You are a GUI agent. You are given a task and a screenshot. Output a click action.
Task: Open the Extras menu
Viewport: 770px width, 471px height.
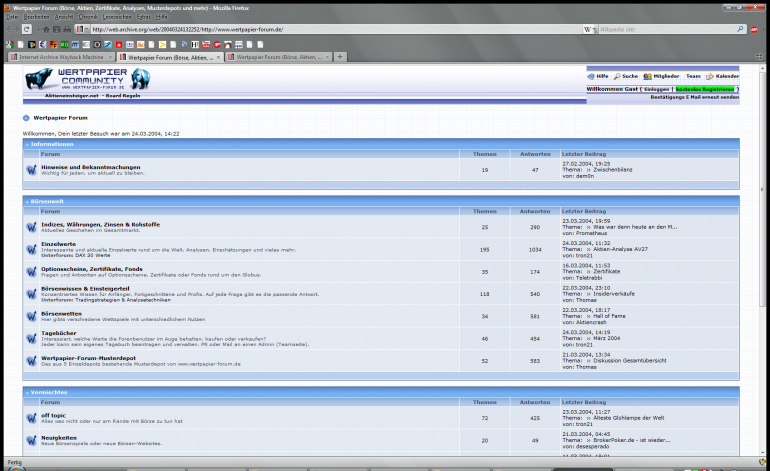pos(144,17)
